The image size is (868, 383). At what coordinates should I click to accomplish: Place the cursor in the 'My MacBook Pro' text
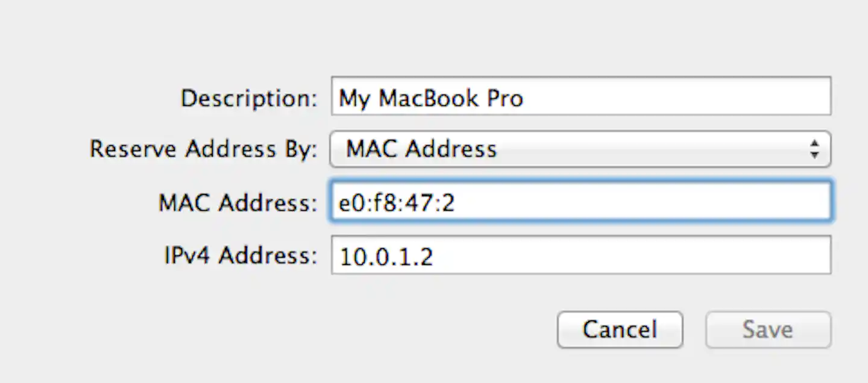coord(431,98)
